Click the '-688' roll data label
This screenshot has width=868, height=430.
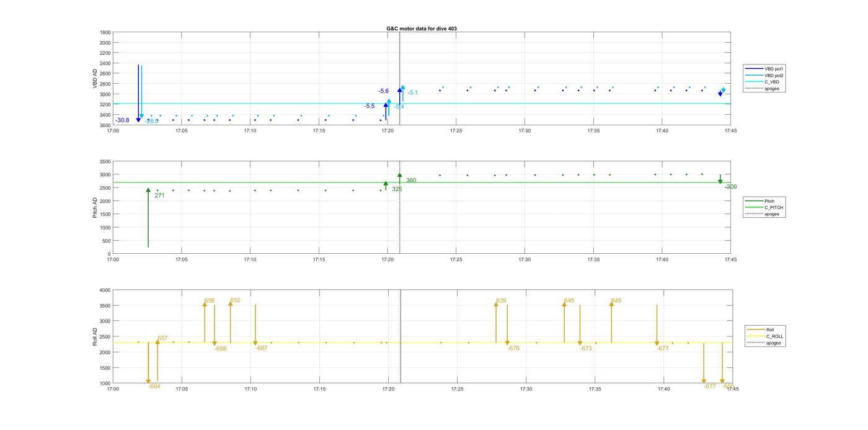click(221, 349)
